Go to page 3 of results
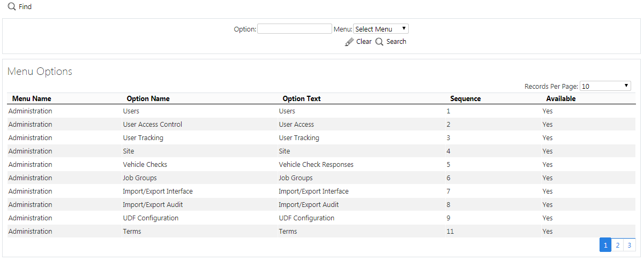 [x=630, y=245]
